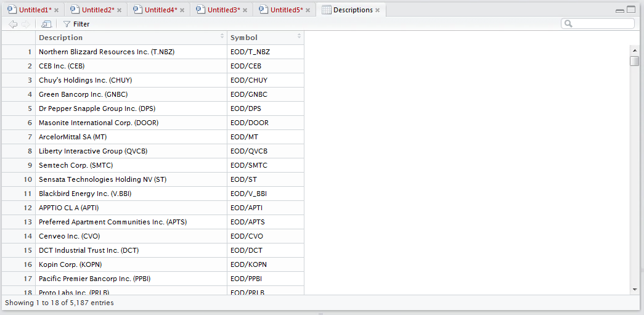Click the EOD/APTI symbol cell

266,207
